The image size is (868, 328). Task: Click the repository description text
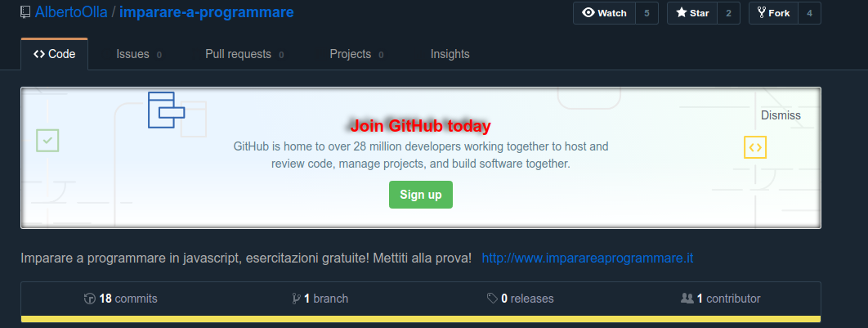(x=246, y=258)
